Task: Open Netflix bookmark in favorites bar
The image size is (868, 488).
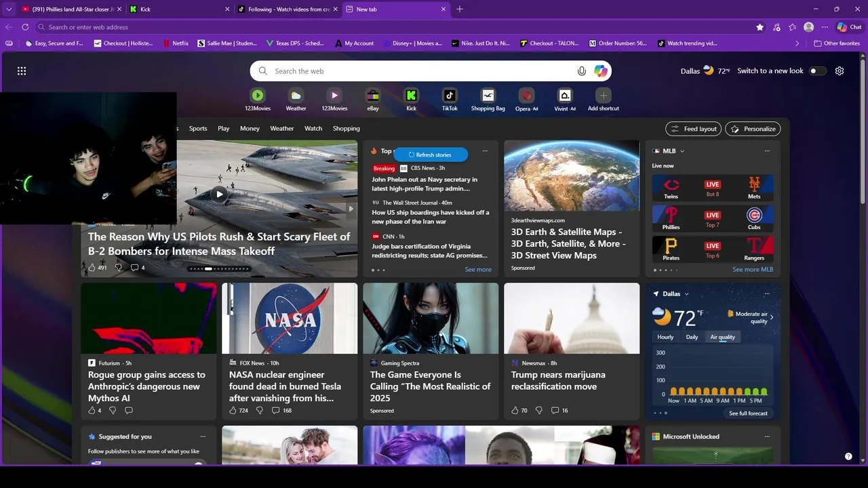Action: 176,43
